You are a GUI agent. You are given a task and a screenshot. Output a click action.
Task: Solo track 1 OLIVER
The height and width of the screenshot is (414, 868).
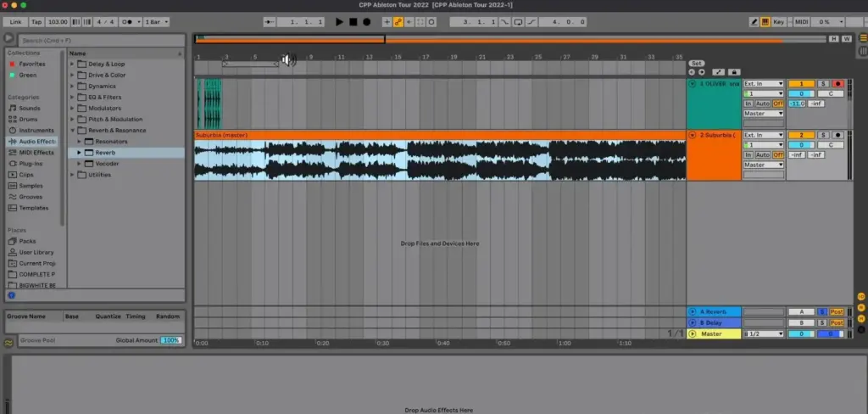[823, 84]
